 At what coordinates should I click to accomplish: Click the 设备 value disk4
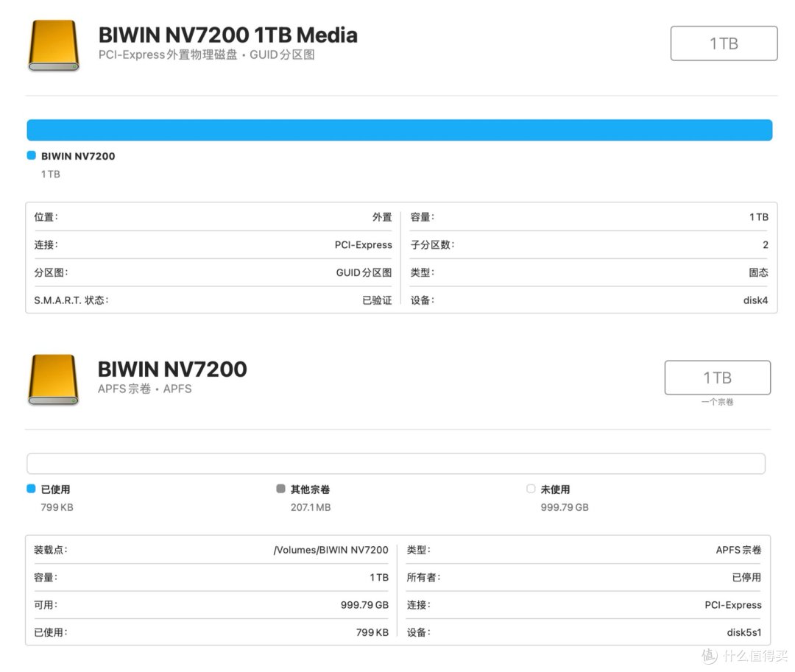click(x=755, y=300)
